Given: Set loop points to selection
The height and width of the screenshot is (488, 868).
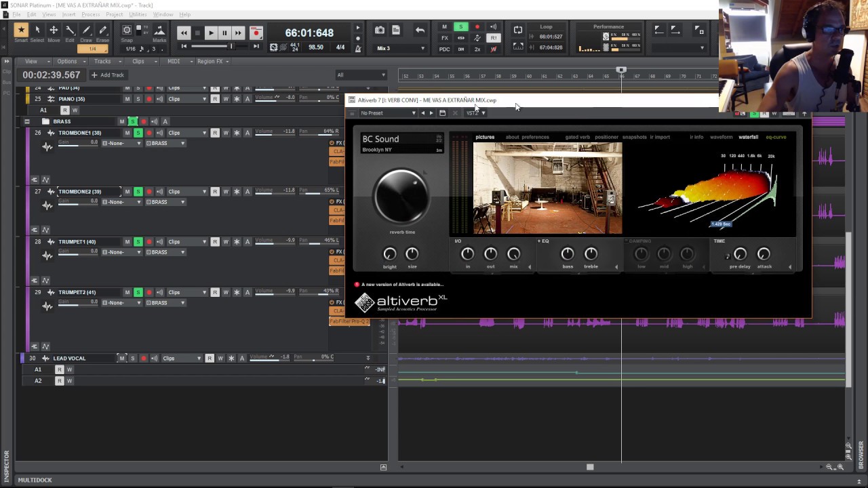Looking at the screenshot, I should click(x=518, y=46).
